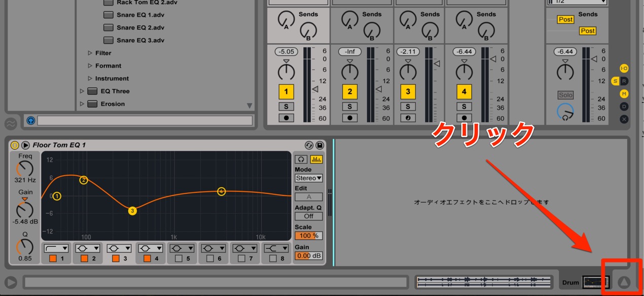The image size is (644, 296).
Task: Open band 4 filter type dropdown
Action: 151,248
